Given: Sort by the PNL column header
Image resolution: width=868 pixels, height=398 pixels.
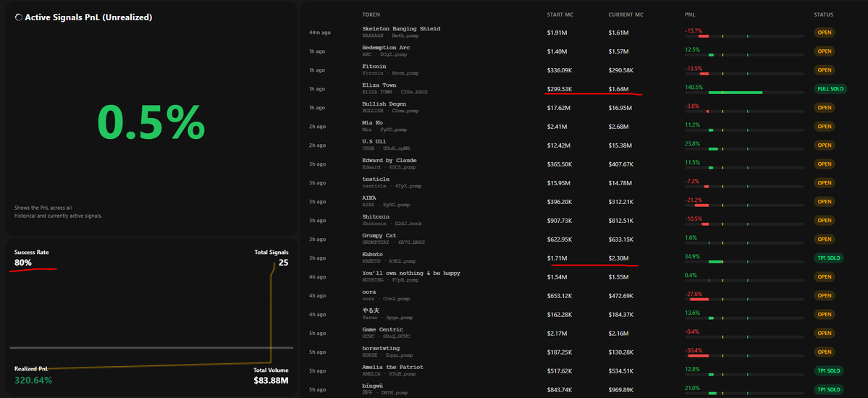Looking at the screenshot, I should [689, 15].
